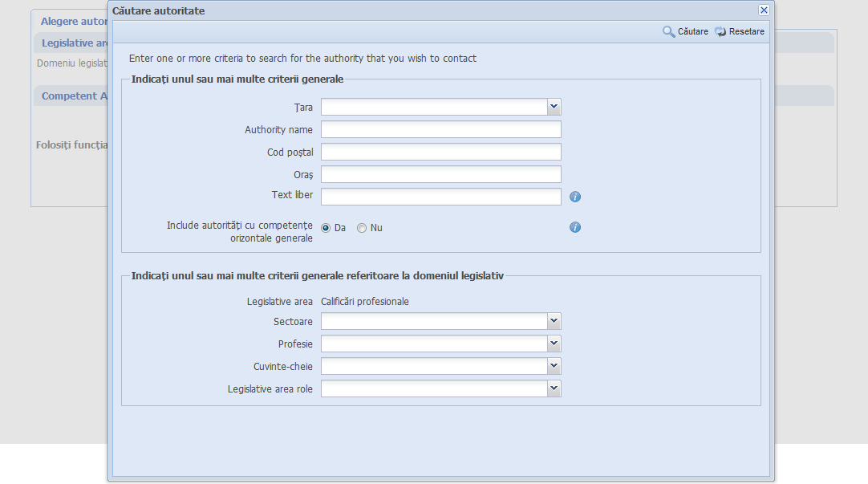Viewport: 868px width, 484px height.
Task: Open the Legislative area role dropdown
Action: (554, 388)
